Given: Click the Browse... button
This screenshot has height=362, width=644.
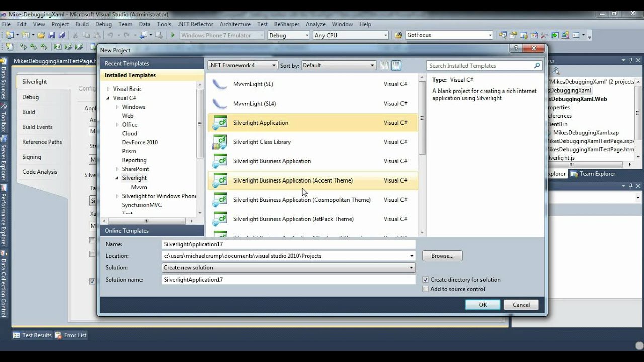Looking at the screenshot, I should coord(442,256).
